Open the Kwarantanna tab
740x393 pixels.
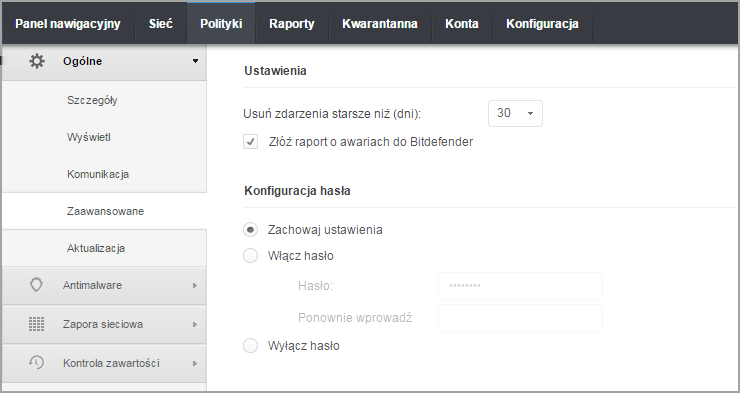pos(380,24)
